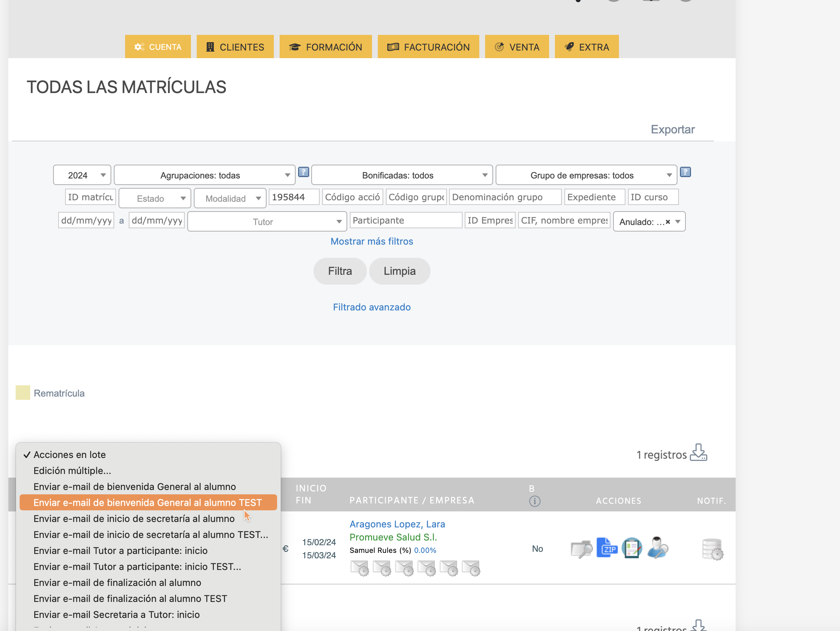Image resolution: width=840 pixels, height=631 pixels.
Task: Click the Participante input field
Action: point(405,220)
